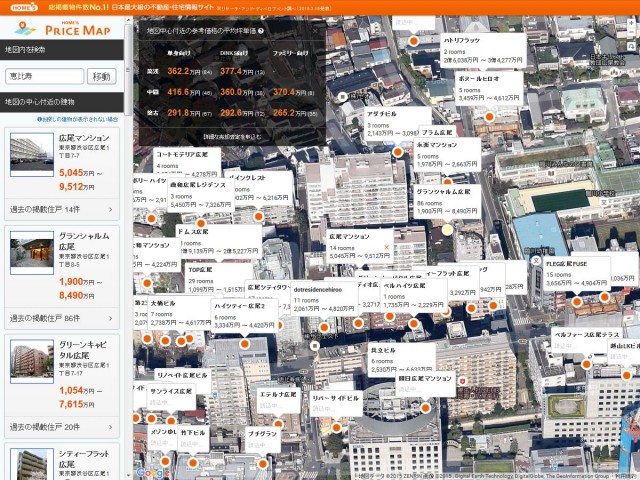Image resolution: width=640 pixels, height=480 pixels.
Task: Expand 過去の掲載住戸 14件 listing row
Action: [62, 210]
